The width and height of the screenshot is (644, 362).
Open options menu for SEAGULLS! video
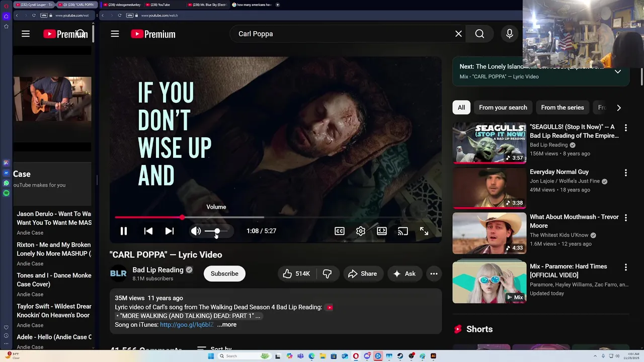(626, 128)
